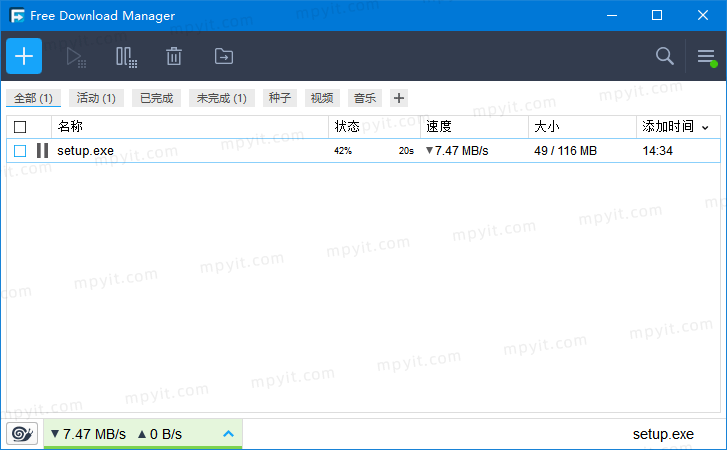Click the 14:34 added time cell
The image size is (727, 450).
coord(657,151)
